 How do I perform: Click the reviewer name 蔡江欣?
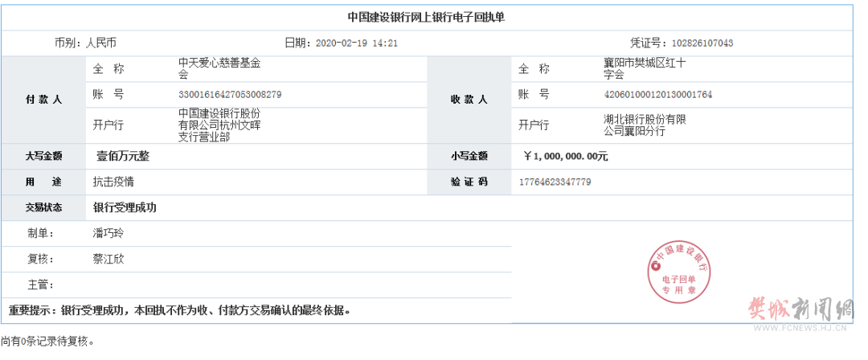pos(108,259)
